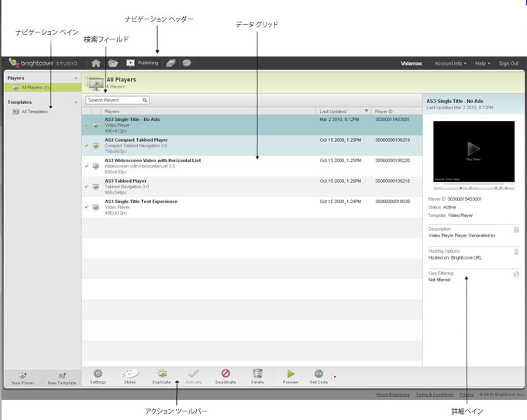The height and width of the screenshot is (420, 527).
Task: Select the AS3 Single Title - No Ads row
Action: (x=252, y=125)
